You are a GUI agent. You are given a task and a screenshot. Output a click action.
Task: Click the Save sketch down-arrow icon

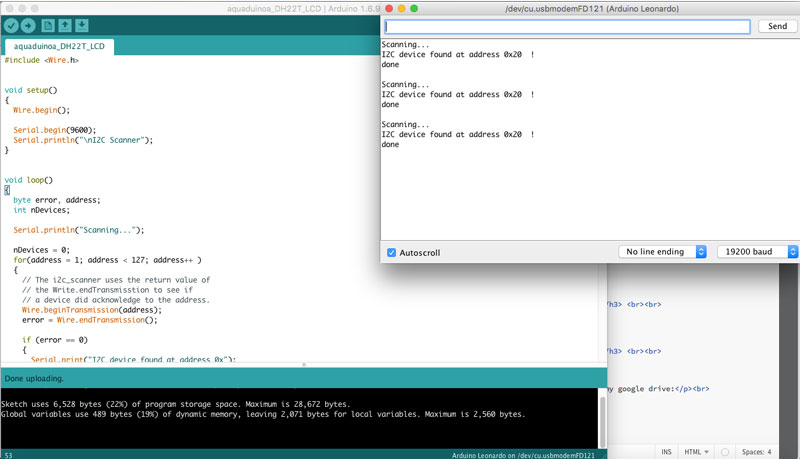(82, 26)
